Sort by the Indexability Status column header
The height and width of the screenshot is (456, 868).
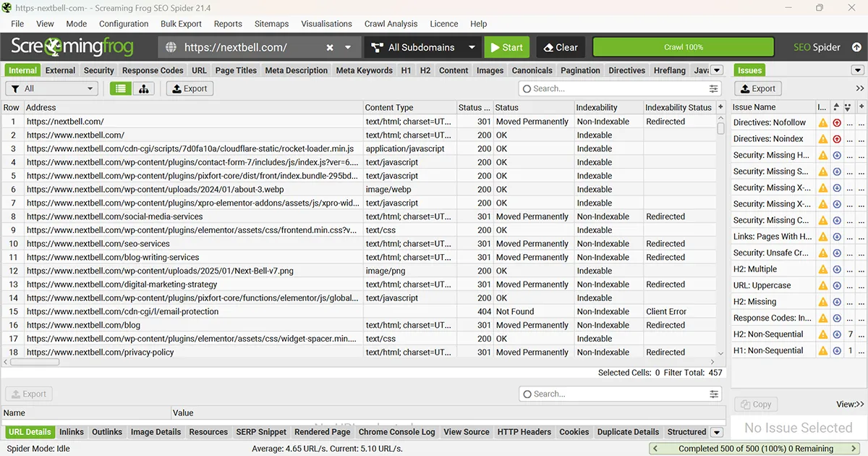pos(678,107)
